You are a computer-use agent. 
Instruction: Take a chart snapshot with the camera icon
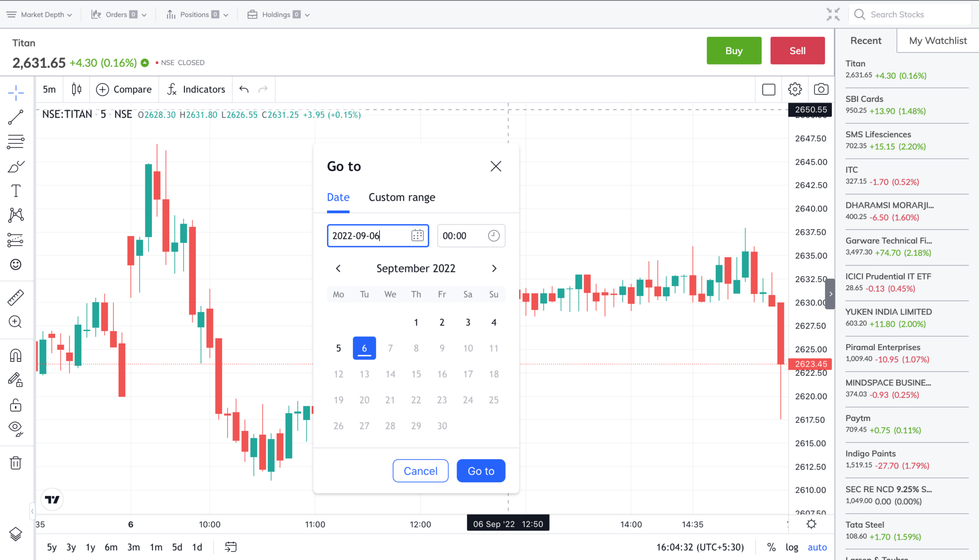pos(821,89)
